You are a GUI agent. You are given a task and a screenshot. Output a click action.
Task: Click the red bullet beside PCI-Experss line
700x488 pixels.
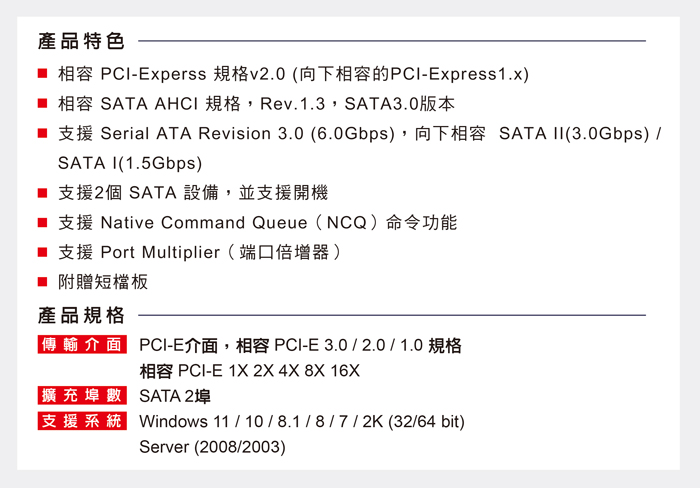point(43,74)
